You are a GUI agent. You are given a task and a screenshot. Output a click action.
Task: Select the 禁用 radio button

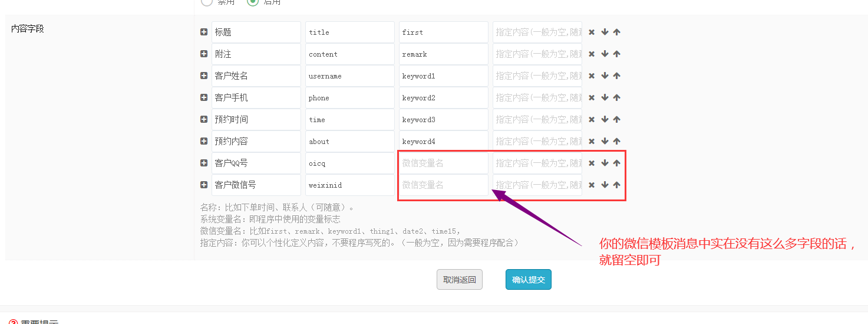point(207,2)
